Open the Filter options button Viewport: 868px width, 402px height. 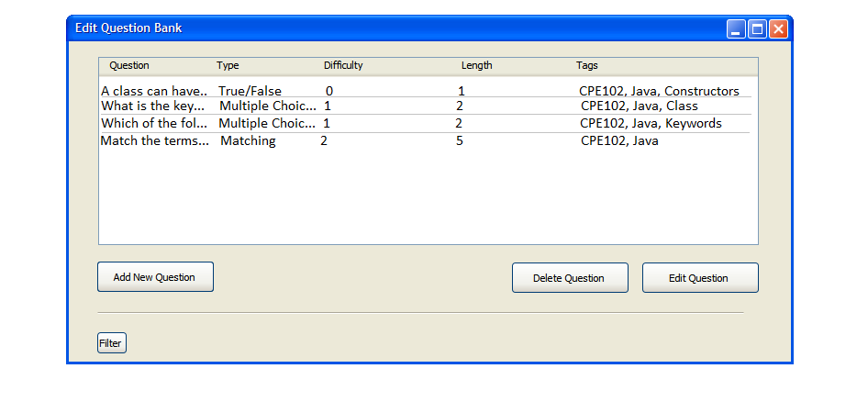pos(111,343)
